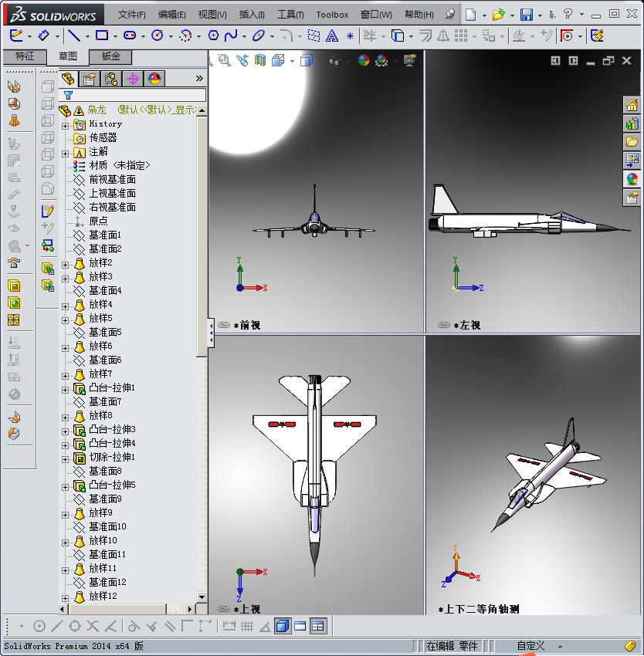This screenshot has width=644, height=656.
Task: Toggle the link views icon in 左视 viewport
Action: click(443, 325)
